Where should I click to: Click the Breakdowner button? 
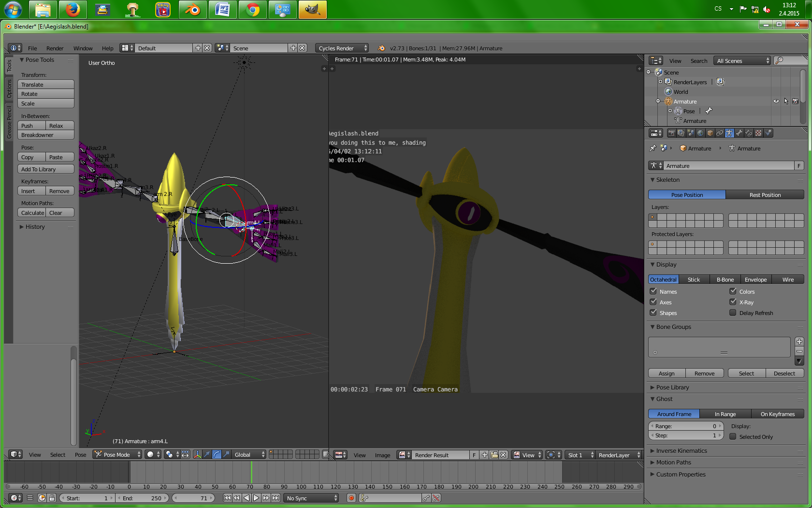pyautogui.click(x=46, y=135)
